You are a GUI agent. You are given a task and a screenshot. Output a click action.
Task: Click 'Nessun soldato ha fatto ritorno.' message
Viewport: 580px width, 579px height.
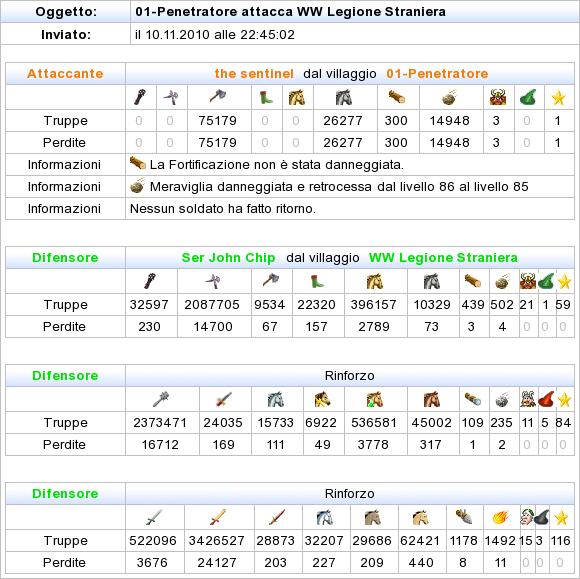pyautogui.click(x=223, y=209)
